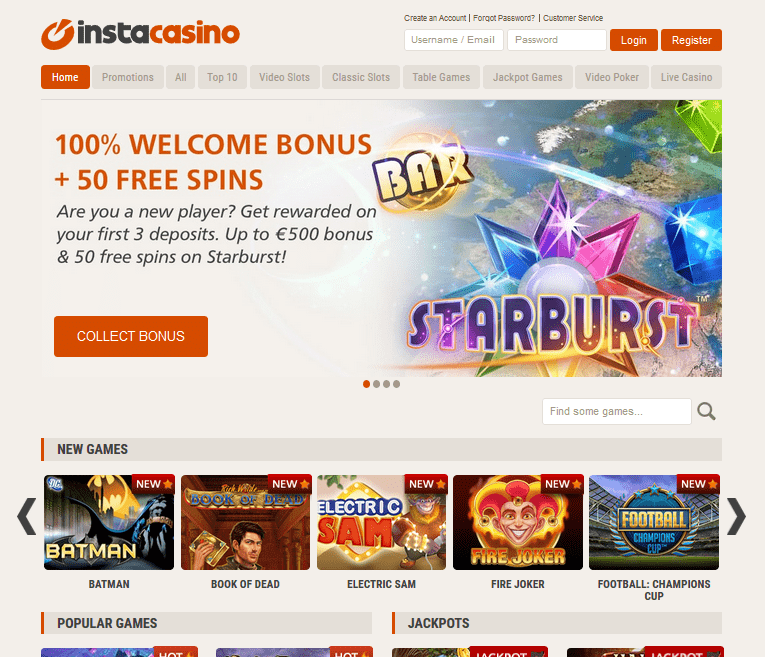Switch to the second banner slide dot
Screen dimensions: 765x657
tap(377, 384)
